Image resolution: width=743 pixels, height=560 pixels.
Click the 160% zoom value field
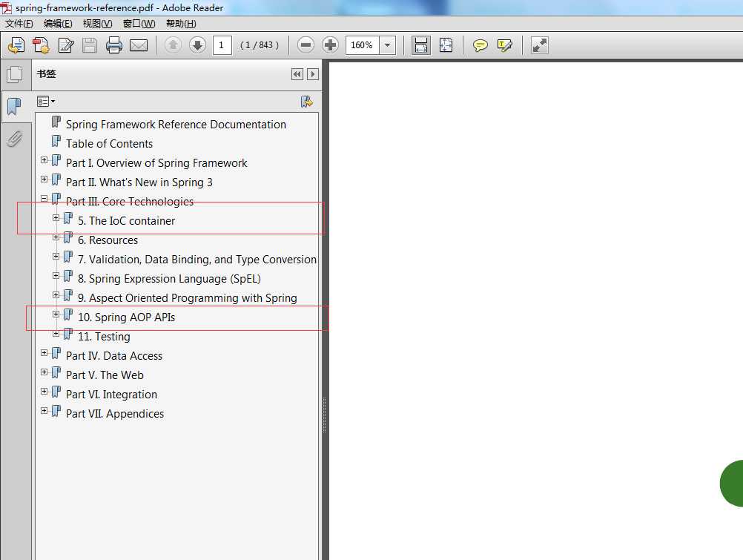[362, 45]
